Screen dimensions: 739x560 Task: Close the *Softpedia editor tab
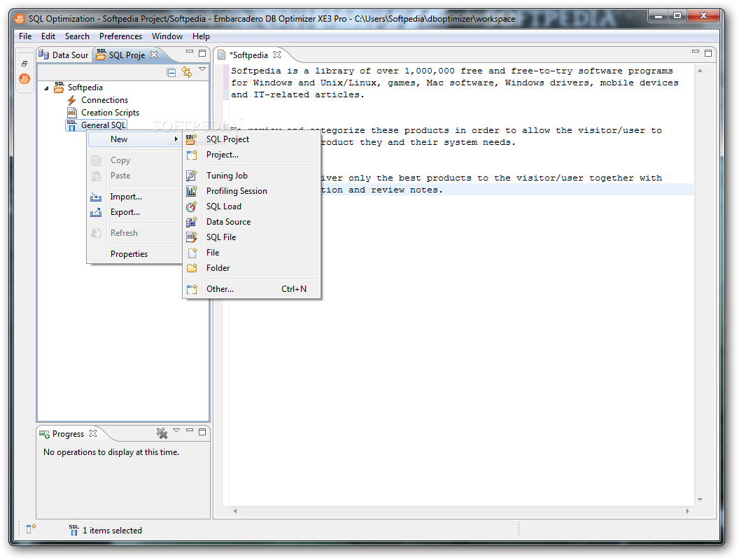[x=277, y=55]
